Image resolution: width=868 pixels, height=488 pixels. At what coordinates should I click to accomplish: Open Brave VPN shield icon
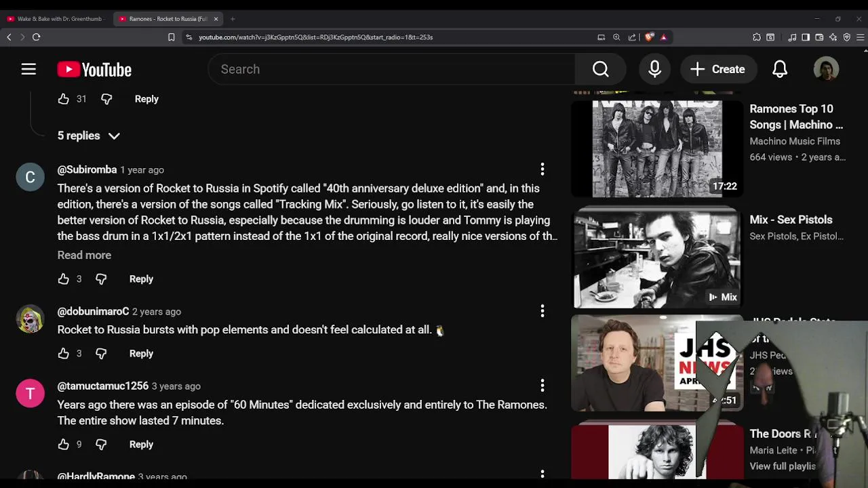coord(847,37)
